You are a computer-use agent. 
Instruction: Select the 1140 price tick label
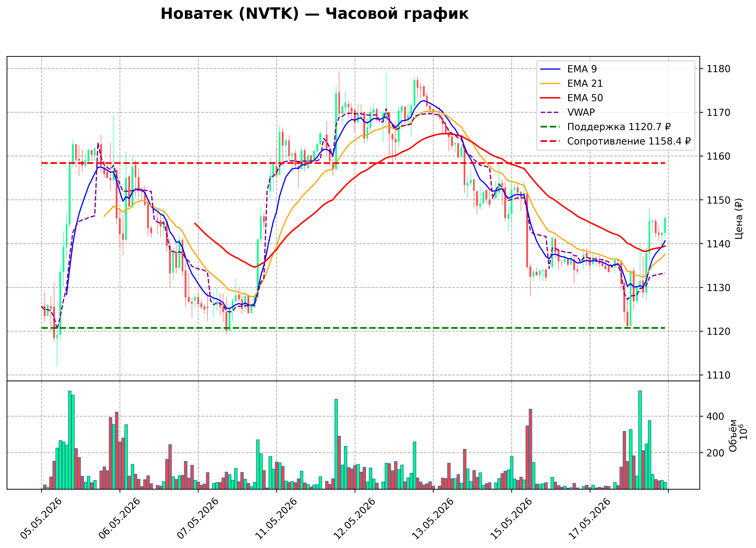(718, 244)
